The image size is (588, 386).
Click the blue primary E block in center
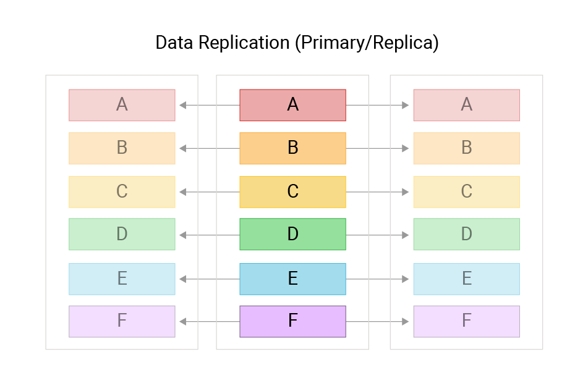292,279
